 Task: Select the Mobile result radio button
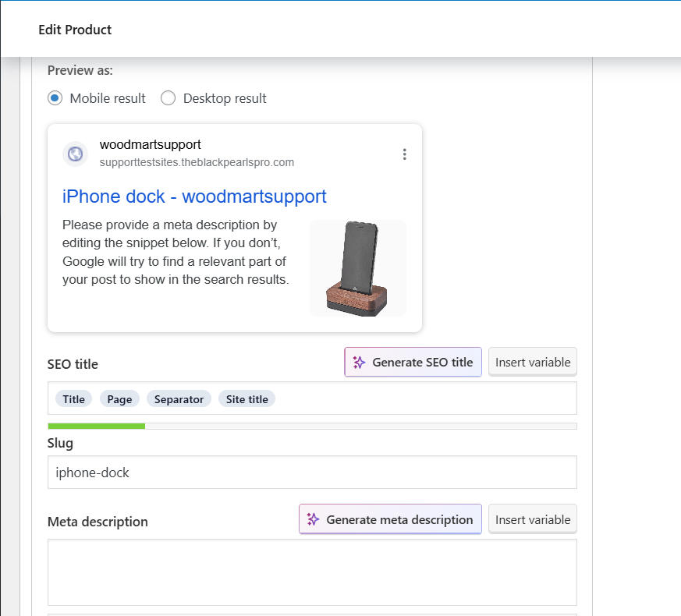(x=55, y=98)
